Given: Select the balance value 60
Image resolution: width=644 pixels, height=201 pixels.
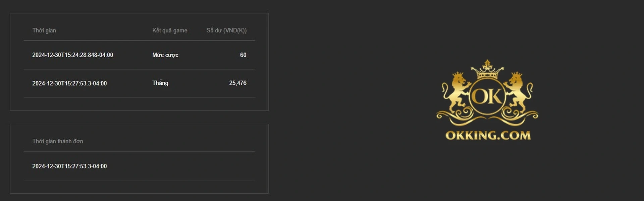Looking at the screenshot, I should coord(243,55).
